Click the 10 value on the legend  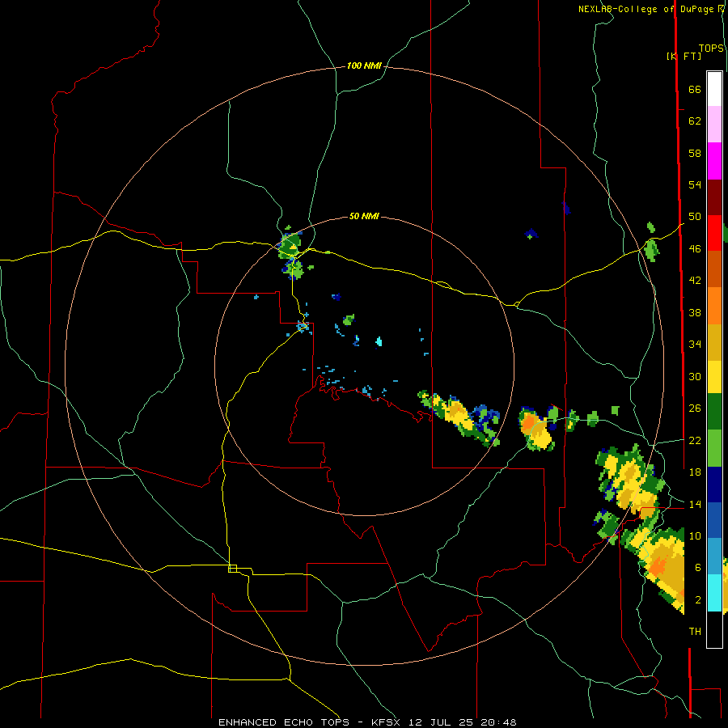click(695, 535)
